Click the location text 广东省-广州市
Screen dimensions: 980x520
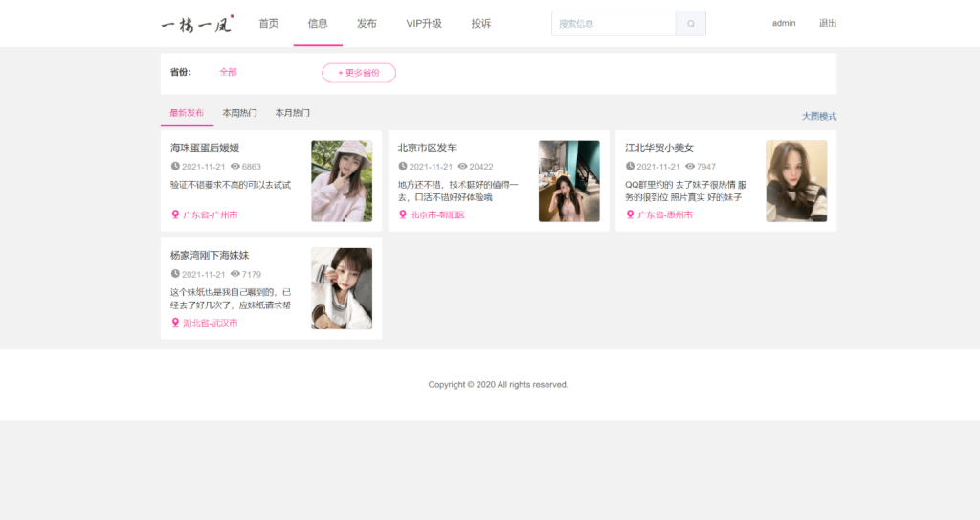point(210,215)
